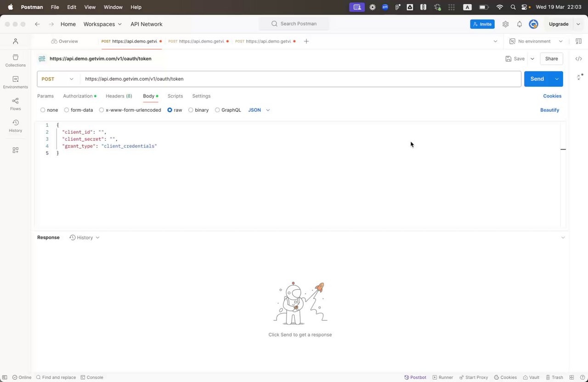Open the Environments sidebar icon

pyautogui.click(x=15, y=82)
